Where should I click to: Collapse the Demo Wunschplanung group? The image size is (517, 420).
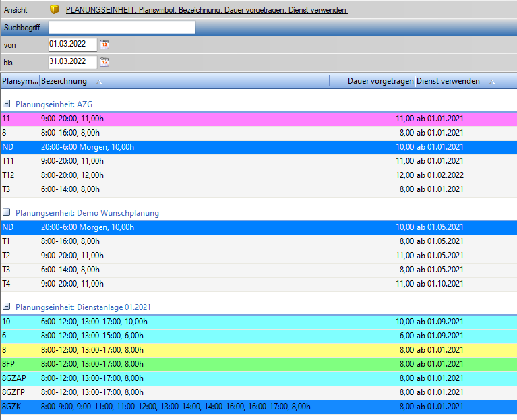(x=6, y=213)
